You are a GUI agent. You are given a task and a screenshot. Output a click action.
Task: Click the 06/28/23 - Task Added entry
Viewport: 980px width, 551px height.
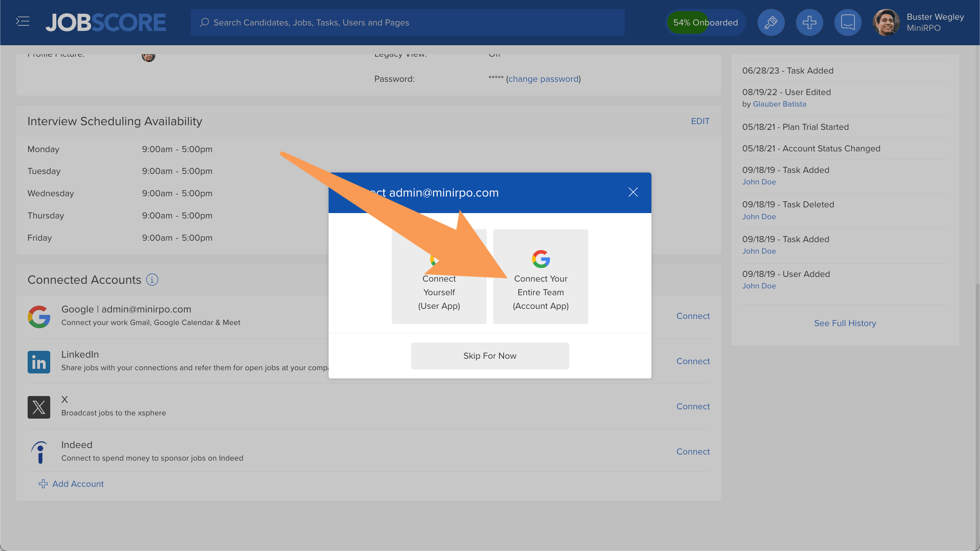(787, 70)
